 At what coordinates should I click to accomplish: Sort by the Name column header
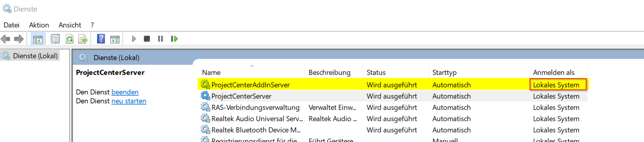click(x=211, y=73)
